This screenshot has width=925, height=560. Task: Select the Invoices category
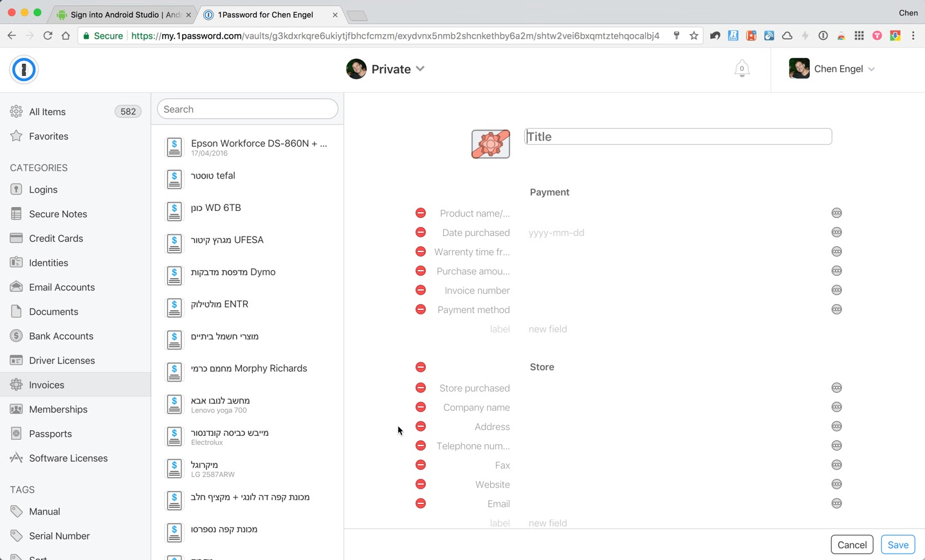(75, 385)
